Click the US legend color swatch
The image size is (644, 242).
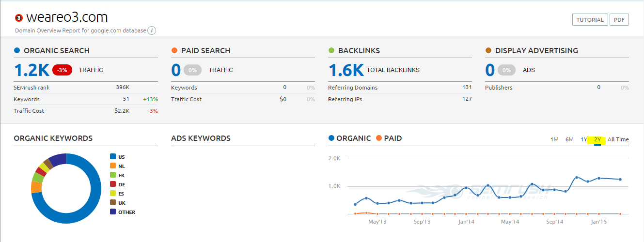[113, 157]
